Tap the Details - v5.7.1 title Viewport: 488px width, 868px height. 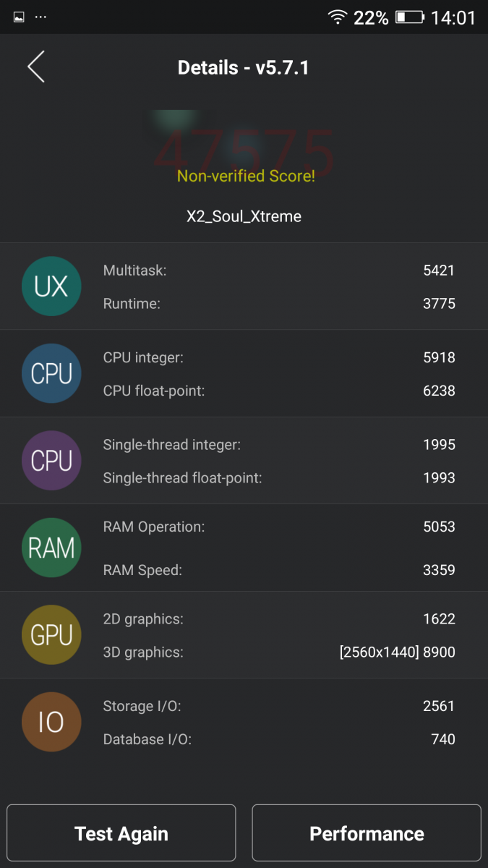click(244, 68)
